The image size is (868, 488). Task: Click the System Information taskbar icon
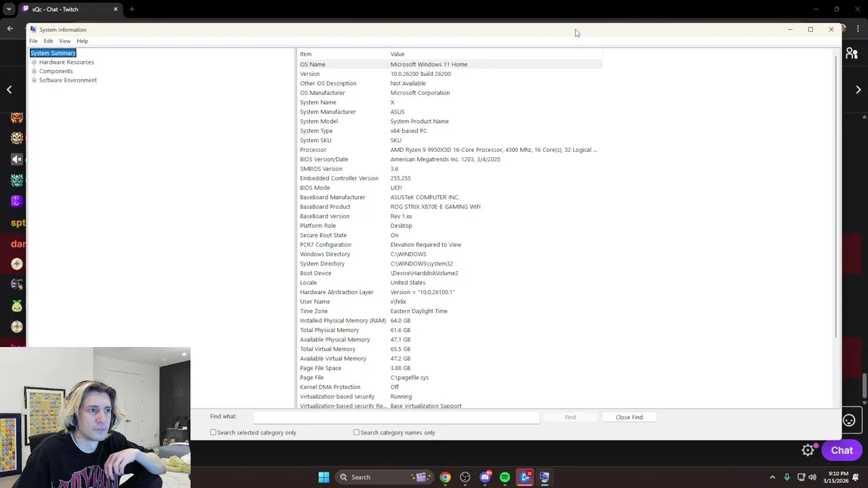(544, 477)
